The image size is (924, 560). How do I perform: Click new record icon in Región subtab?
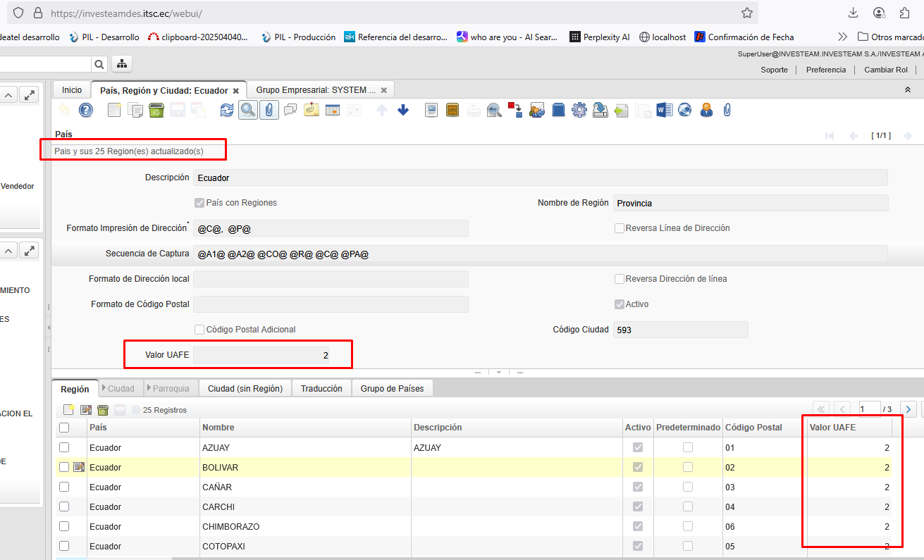68,410
